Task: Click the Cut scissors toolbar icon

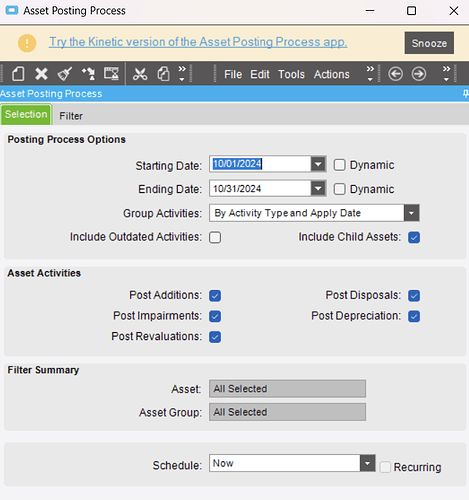Action: [140, 74]
